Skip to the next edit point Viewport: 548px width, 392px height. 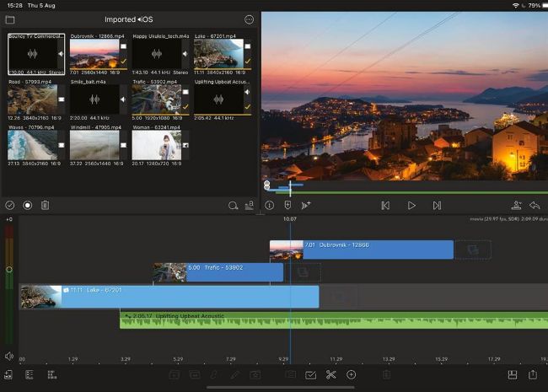tap(437, 205)
